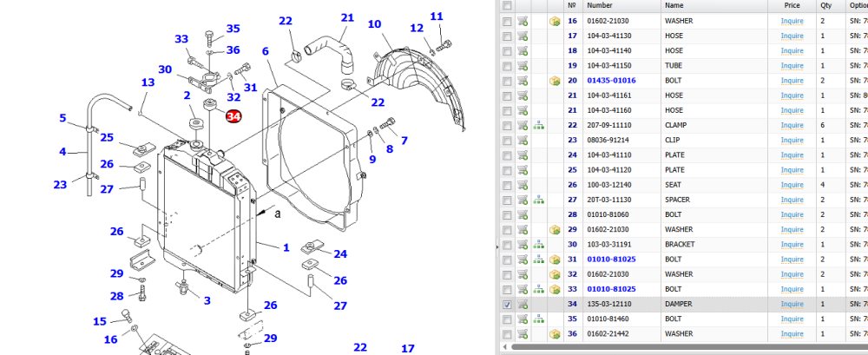Select callout 10 on the diagram
868x355 pixels.
tap(374, 24)
